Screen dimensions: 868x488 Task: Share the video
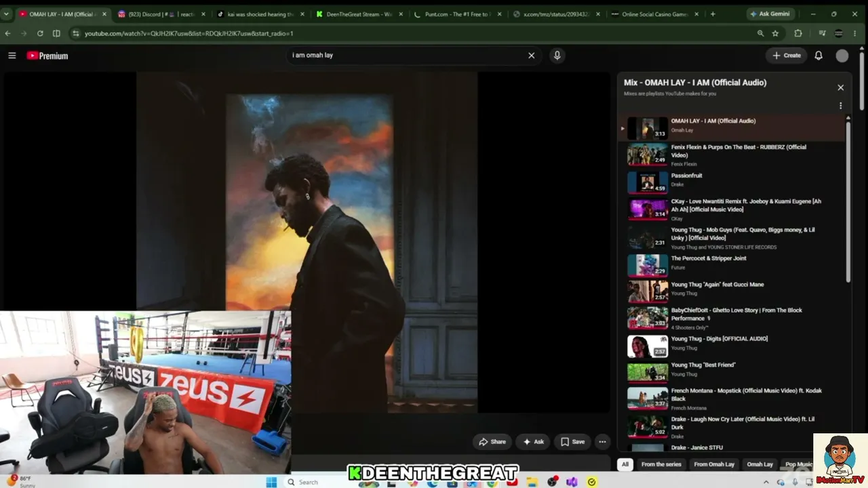coord(492,442)
